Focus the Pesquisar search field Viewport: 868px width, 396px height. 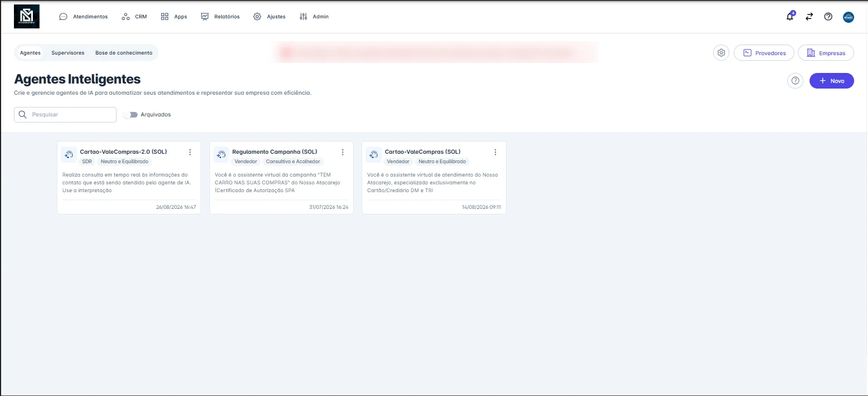65,115
